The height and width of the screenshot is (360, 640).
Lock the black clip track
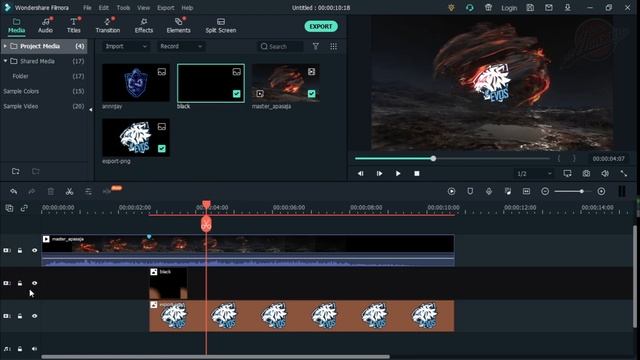pyautogui.click(x=20, y=283)
